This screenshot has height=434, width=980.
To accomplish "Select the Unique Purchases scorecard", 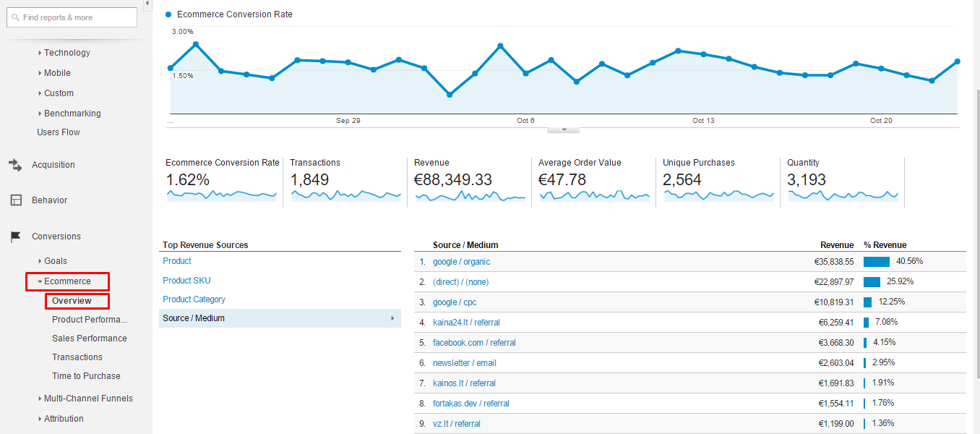I will coord(719,182).
